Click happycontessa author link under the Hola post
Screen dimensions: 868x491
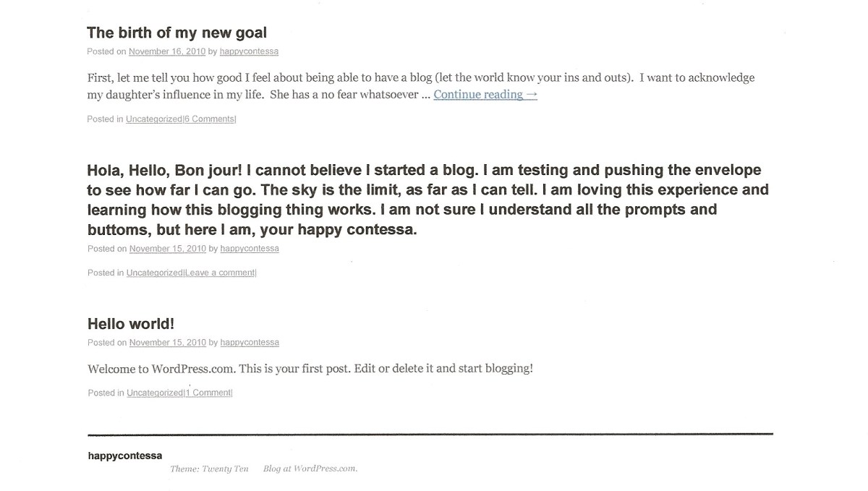click(x=250, y=248)
